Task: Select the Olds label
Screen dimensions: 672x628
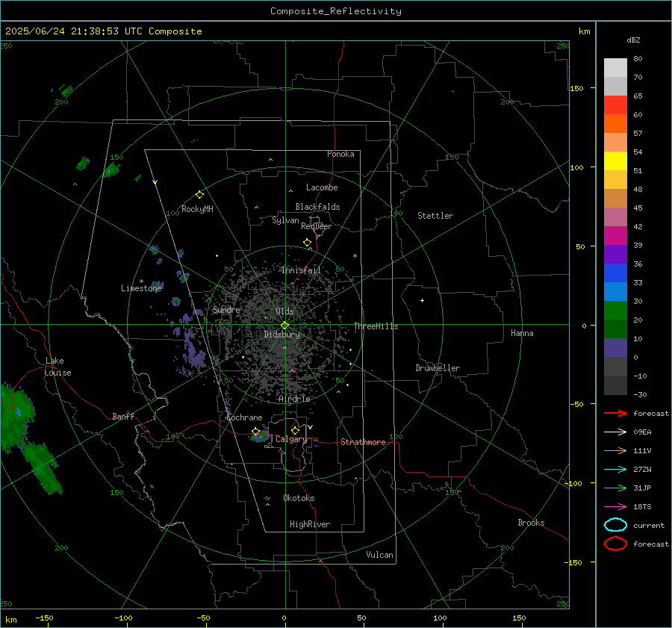Action: coord(284,311)
